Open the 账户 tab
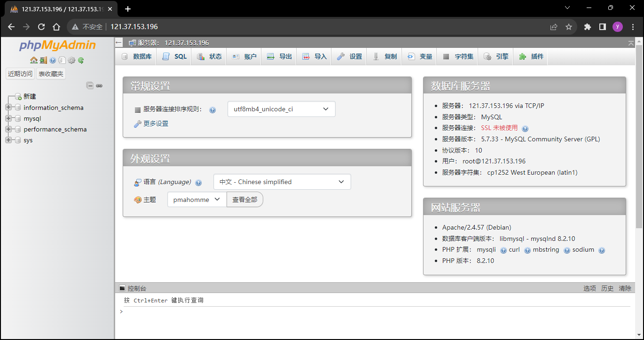 (244, 56)
